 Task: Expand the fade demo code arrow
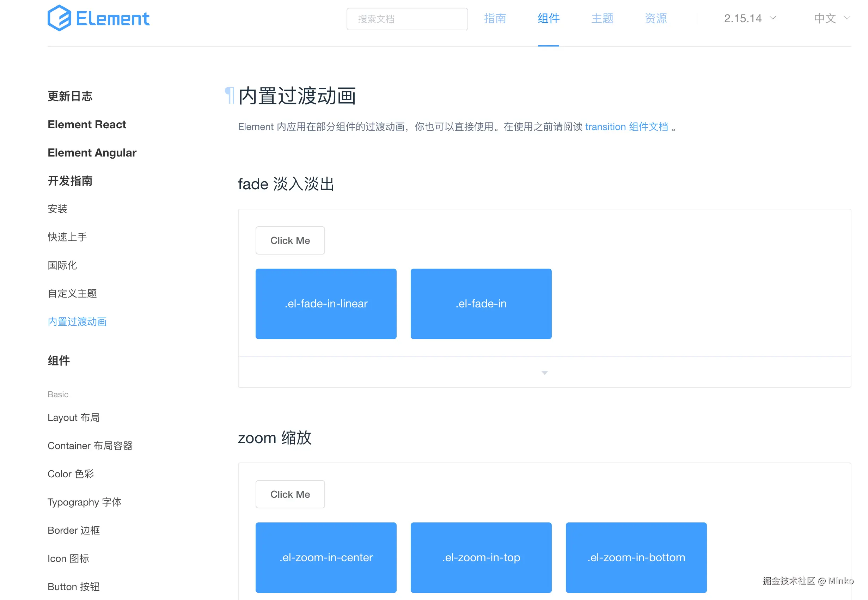click(x=544, y=372)
